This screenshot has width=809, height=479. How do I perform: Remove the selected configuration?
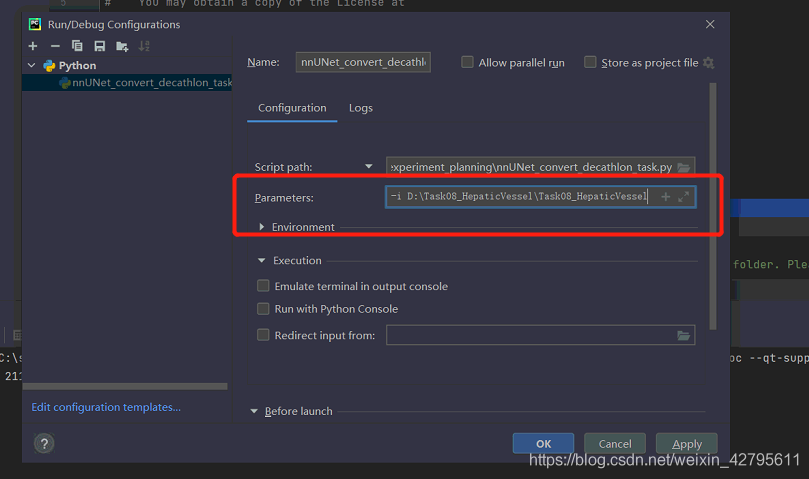(55, 46)
